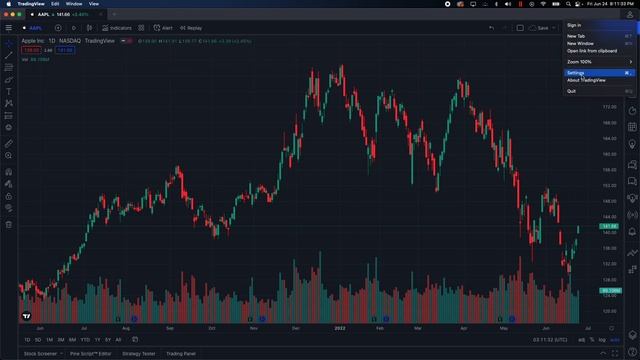Select the brush drawing tool
Screen dimensions: 640x360
pos(9,80)
